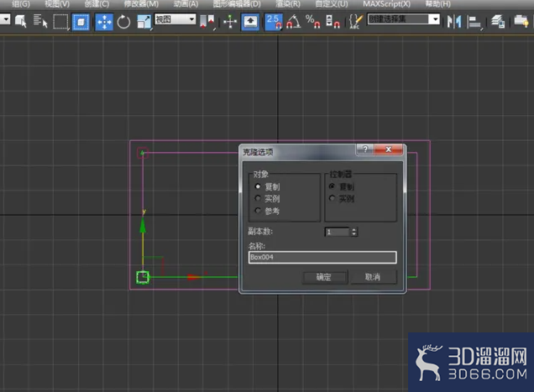Screen dimensions: 534x392
Task: Toggle Window/Crossing selection icon
Action: [x=81, y=22]
